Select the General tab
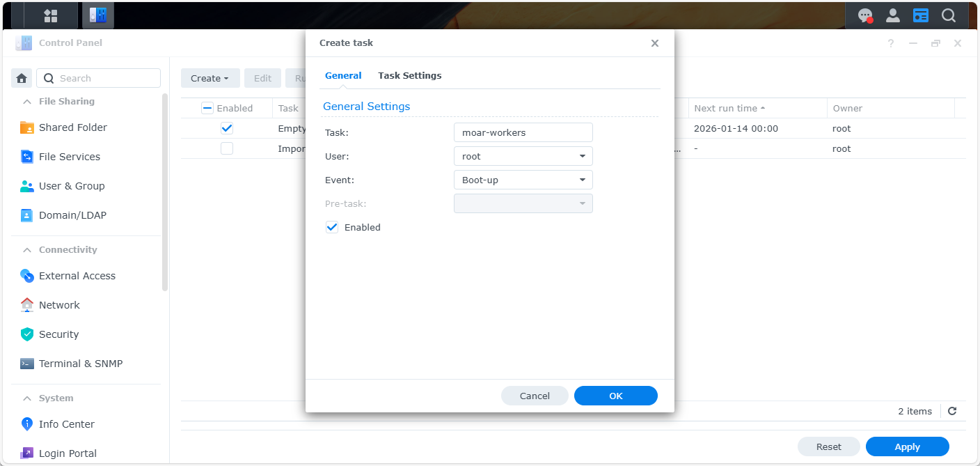This screenshot has height=466, width=980. tap(343, 75)
